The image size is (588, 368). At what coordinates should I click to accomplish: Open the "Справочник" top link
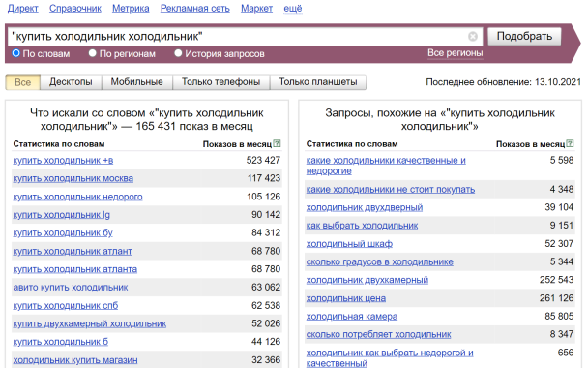pos(75,9)
